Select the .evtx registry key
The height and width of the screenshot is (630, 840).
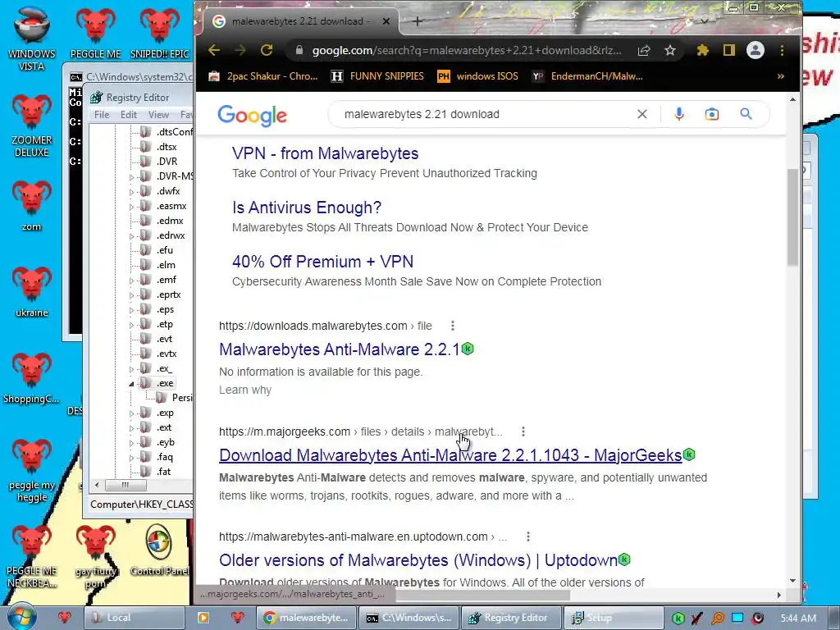click(x=166, y=354)
